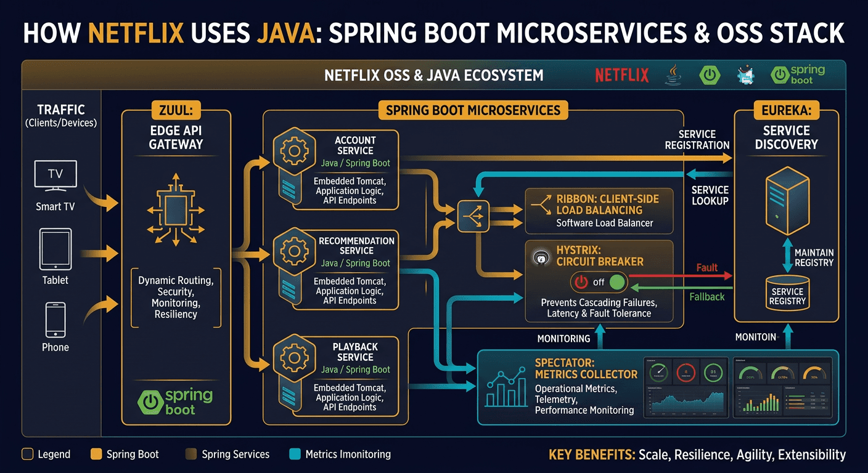Enable the green circuit breaker indicator
This screenshot has height=473, width=868.
click(618, 282)
